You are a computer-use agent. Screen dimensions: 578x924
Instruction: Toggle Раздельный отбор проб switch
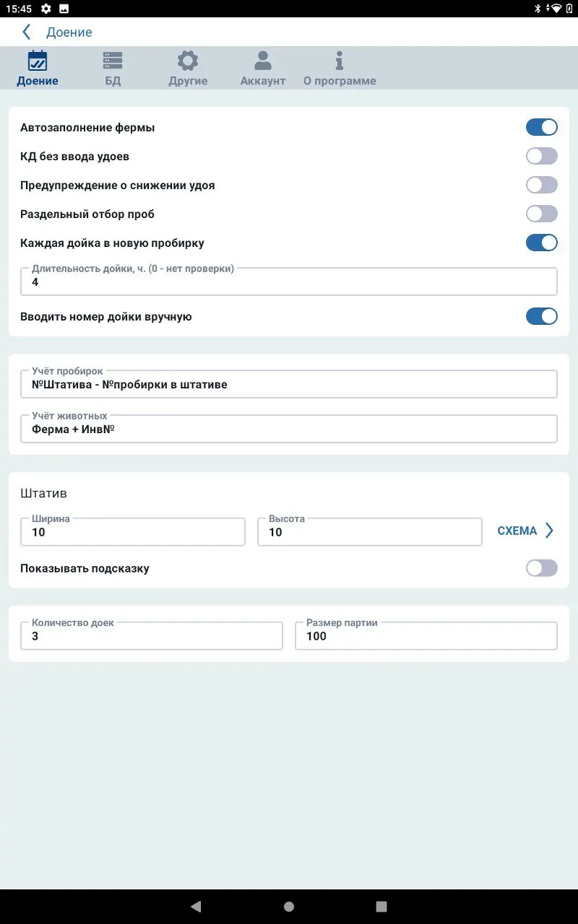[542, 214]
